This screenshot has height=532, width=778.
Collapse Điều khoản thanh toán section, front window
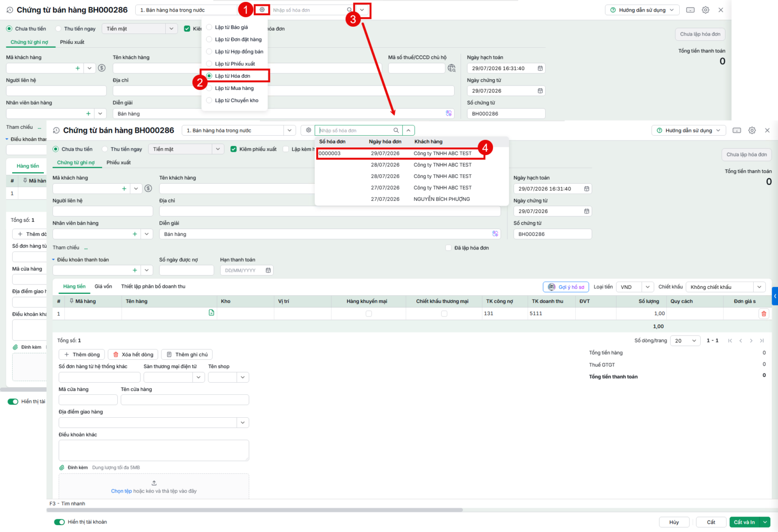54,260
